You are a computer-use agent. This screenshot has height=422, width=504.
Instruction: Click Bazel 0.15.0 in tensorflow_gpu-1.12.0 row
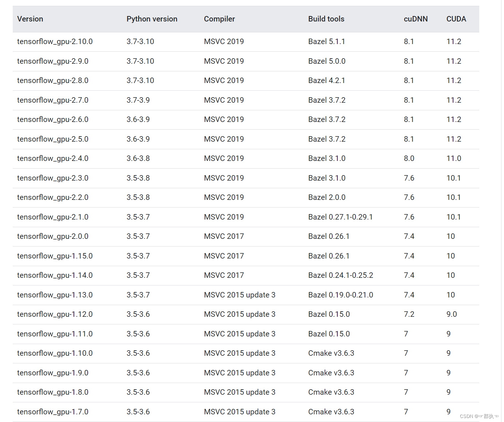[x=329, y=314]
